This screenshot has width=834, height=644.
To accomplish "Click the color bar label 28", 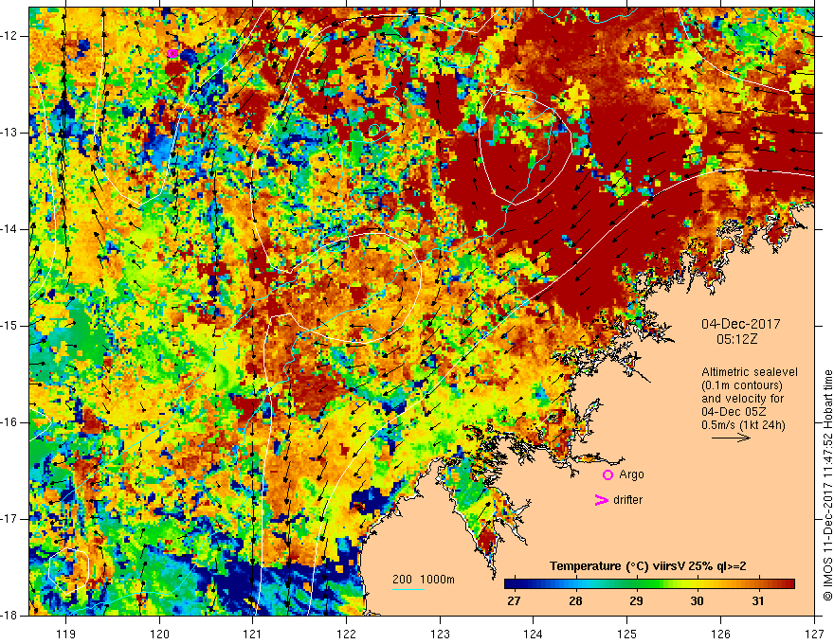I will tap(575, 601).
